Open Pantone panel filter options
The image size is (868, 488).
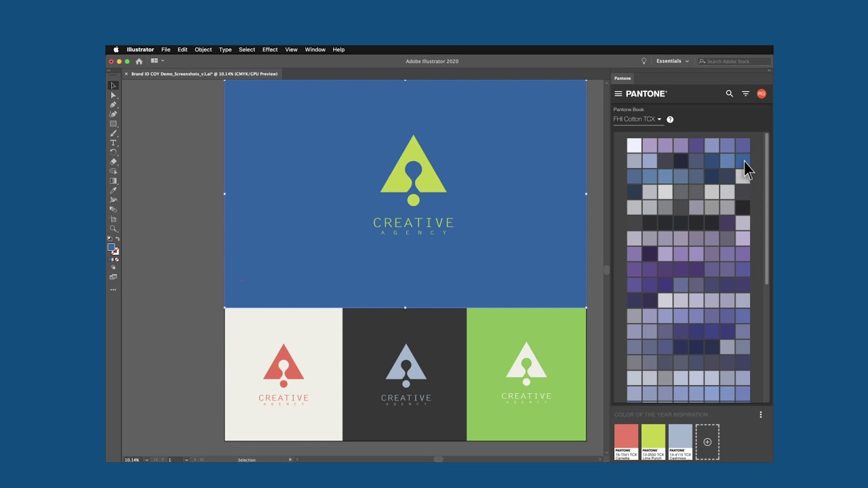[x=745, y=94]
